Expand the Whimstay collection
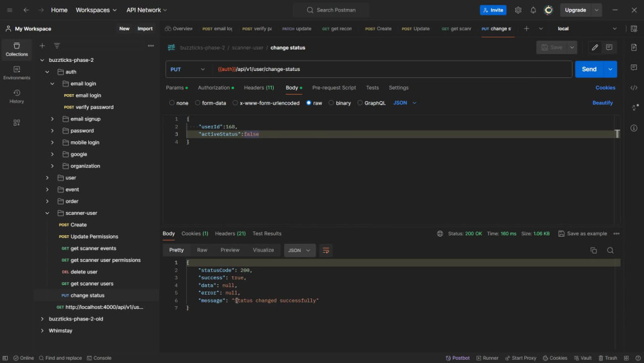The image size is (644, 363). (x=42, y=331)
